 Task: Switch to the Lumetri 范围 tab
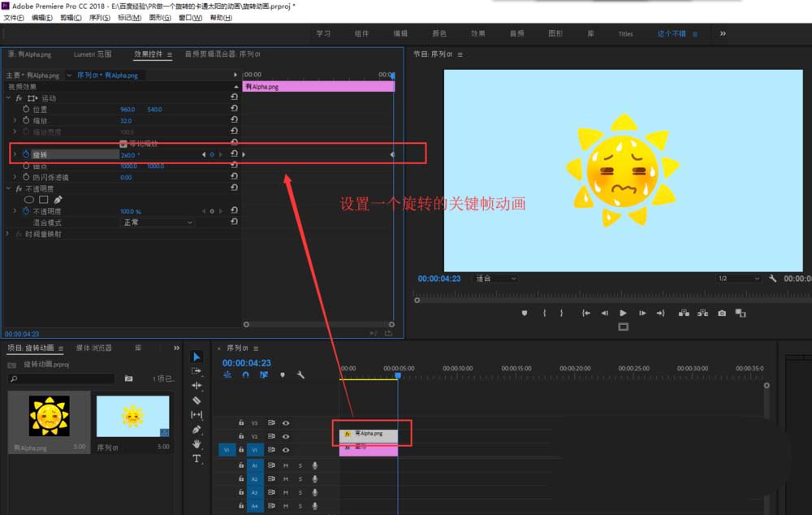point(93,54)
